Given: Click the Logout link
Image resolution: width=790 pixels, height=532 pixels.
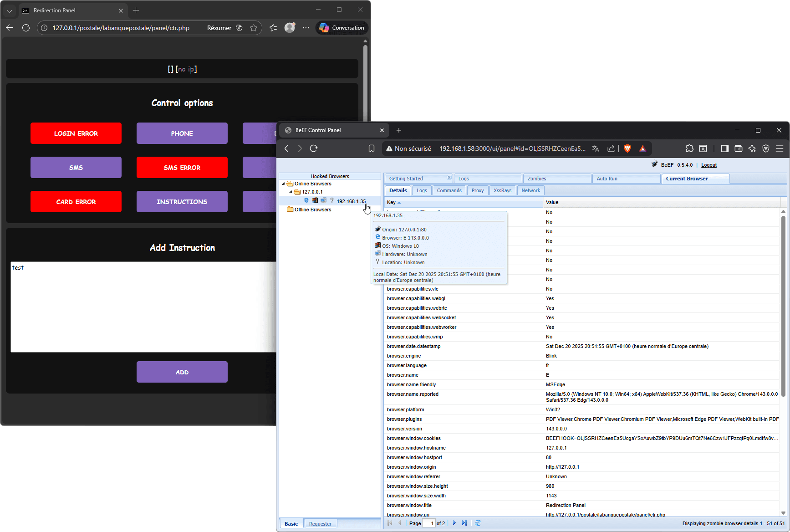Looking at the screenshot, I should (x=708, y=165).
